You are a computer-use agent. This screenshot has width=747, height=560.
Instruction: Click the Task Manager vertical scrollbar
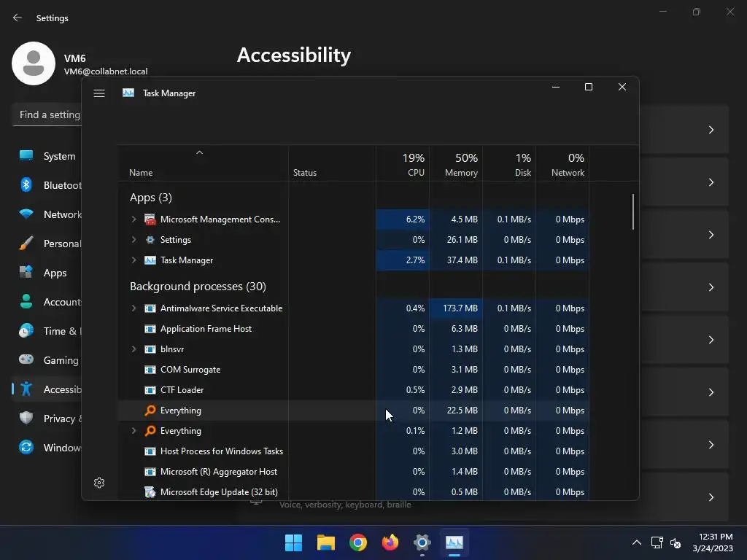point(633,212)
